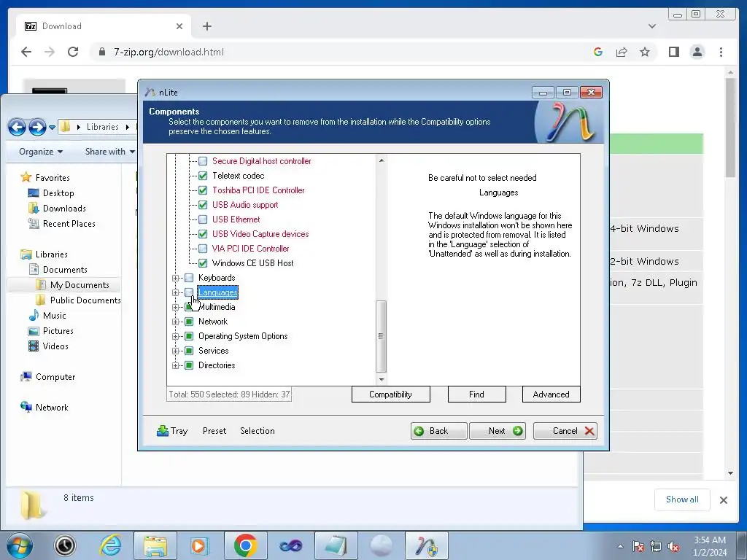
Task: Click the nLite taskbar icon
Action: tap(426, 545)
